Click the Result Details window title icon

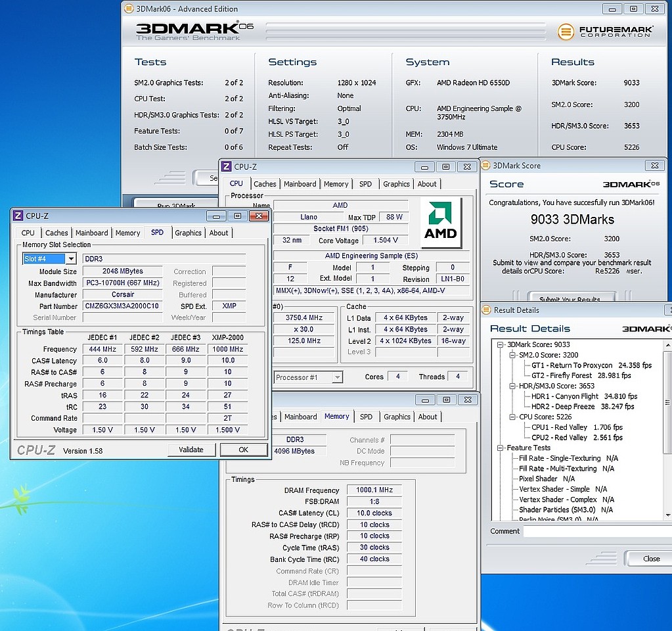(487, 310)
